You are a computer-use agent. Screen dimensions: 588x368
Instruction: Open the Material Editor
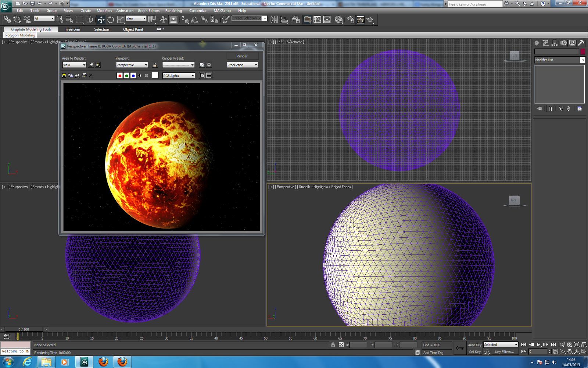pyautogui.click(x=338, y=20)
